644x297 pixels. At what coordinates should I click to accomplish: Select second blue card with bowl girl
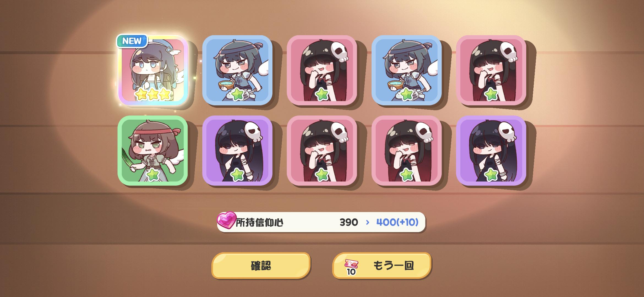click(406, 70)
